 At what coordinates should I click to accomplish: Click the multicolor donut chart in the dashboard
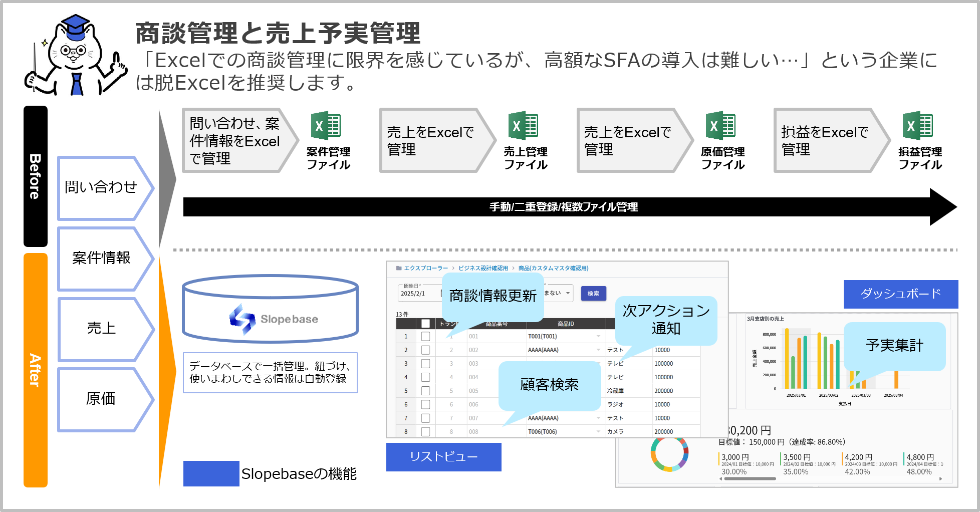(669, 454)
